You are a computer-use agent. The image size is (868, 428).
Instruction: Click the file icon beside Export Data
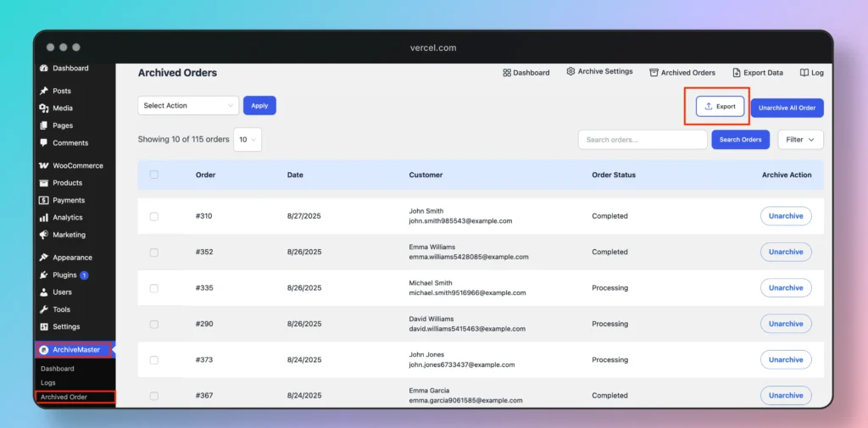(x=737, y=73)
